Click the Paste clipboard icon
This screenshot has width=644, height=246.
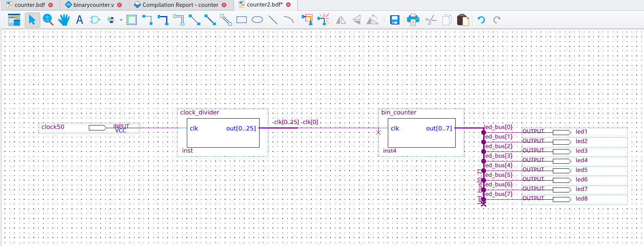coord(463,20)
